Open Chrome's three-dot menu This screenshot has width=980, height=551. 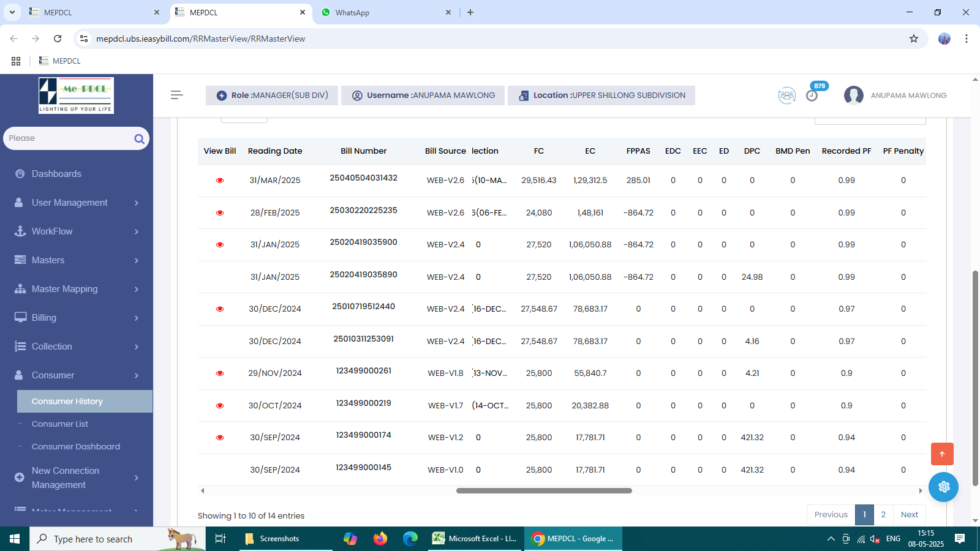tap(967, 39)
